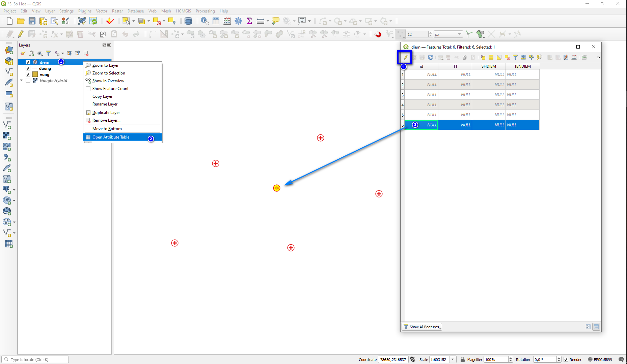Enable Google Hybrid layer checkbox
The width and height of the screenshot is (627, 364).
(x=28, y=81)
